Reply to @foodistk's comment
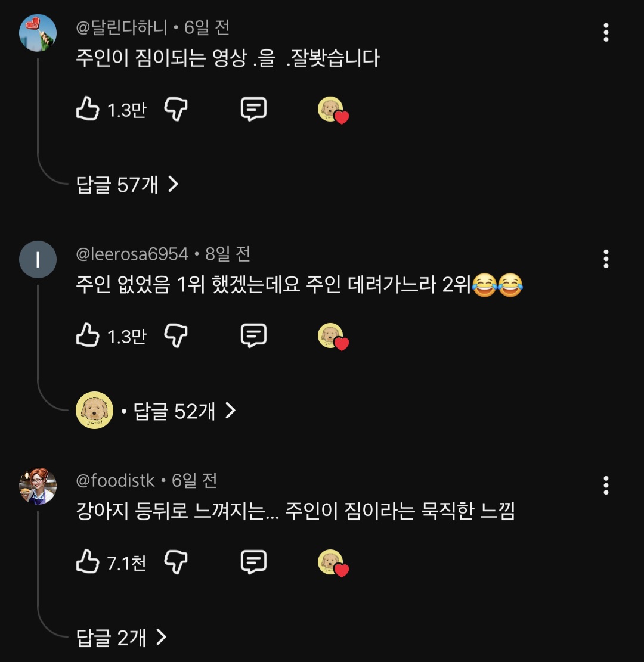 (253, 562)
